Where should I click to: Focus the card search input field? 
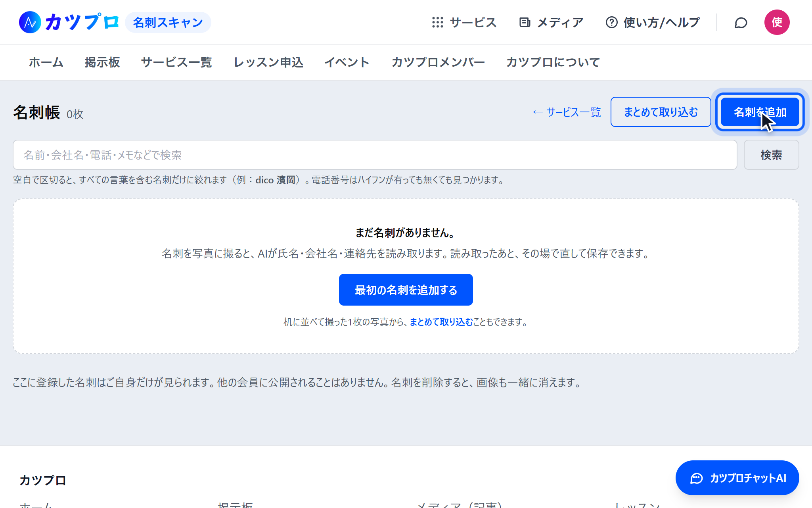pos(375,155)
